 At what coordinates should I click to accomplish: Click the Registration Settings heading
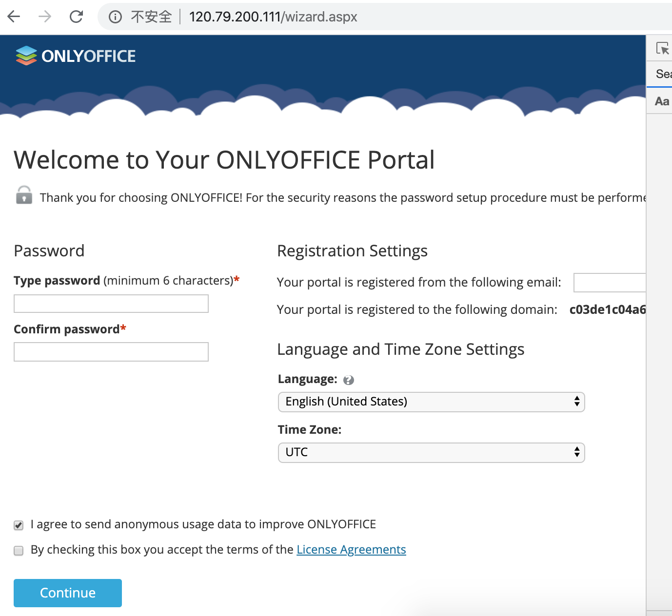click(x=352, y=251)
